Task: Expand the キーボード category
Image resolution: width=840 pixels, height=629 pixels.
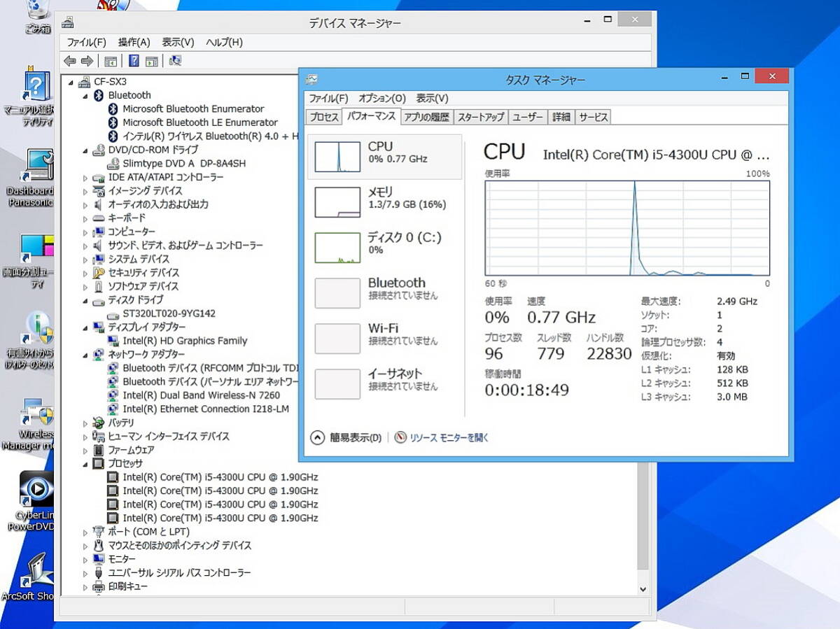Action: pos(85,218)
